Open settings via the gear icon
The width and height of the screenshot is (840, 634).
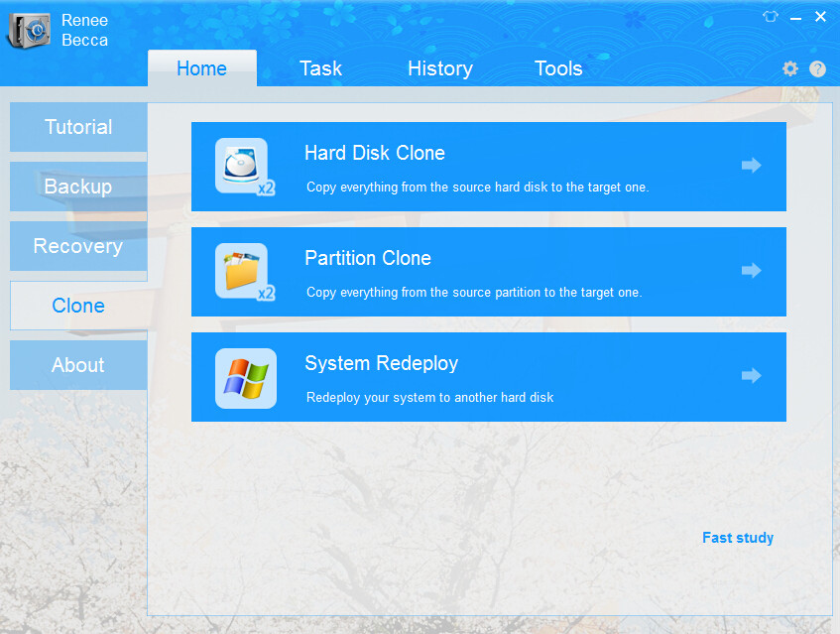(790, 68)
